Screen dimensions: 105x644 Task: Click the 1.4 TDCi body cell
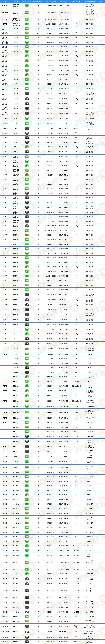pyautogui.click(x=76, y=436)
